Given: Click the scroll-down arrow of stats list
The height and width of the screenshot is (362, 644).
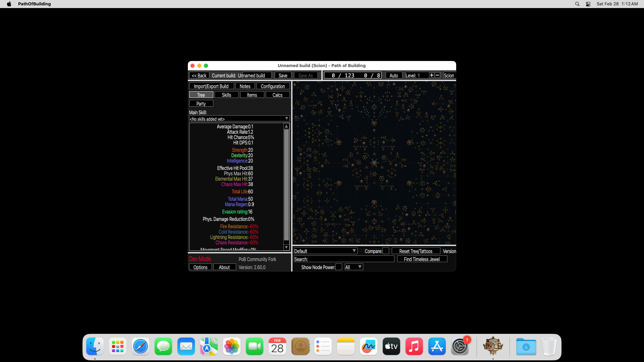Looking at the screenshot, I should click(286, 247).
